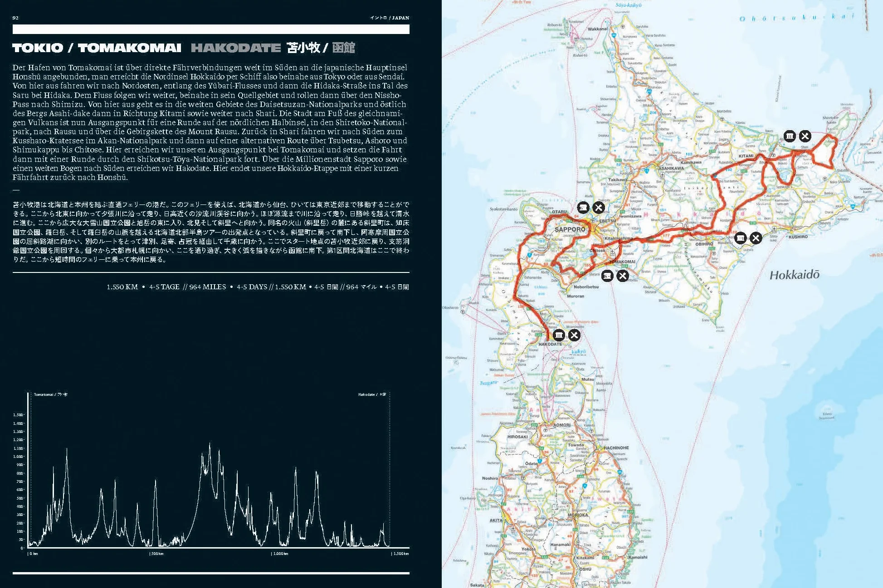The height and width of the screenshot is (588, 883).
Task: Click the "イントロ / JAPAN" page header
Action: pyautogui.click(x=390, y=18)
